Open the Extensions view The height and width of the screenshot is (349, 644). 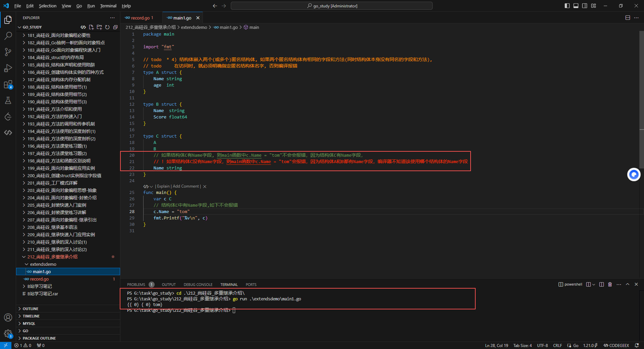click(8, 84)
